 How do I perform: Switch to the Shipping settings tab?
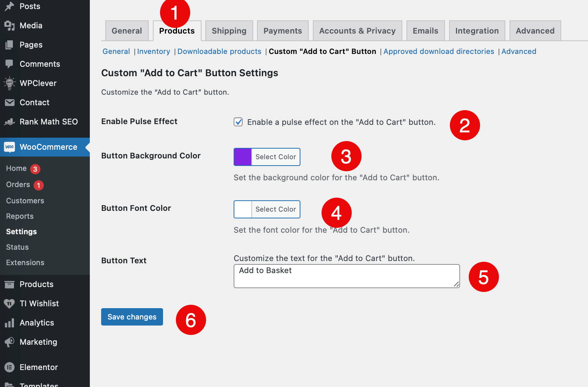tap(229, 31)
